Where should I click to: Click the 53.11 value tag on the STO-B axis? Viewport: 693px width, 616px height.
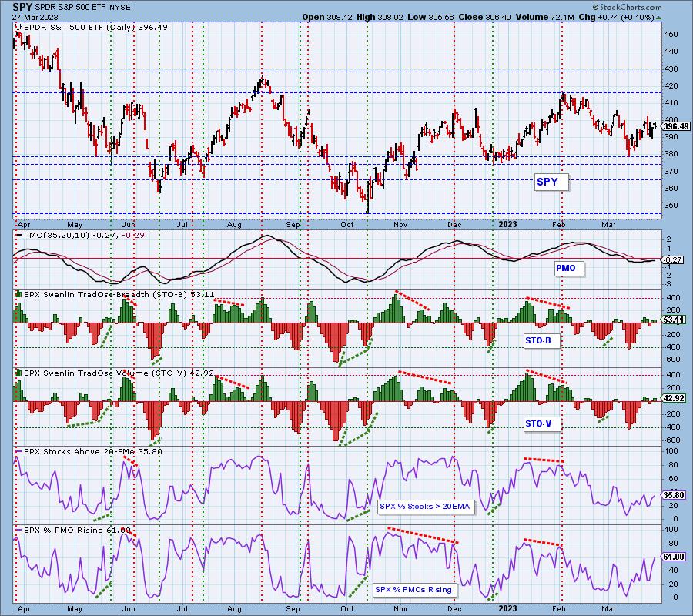click(x=675, y=320)
